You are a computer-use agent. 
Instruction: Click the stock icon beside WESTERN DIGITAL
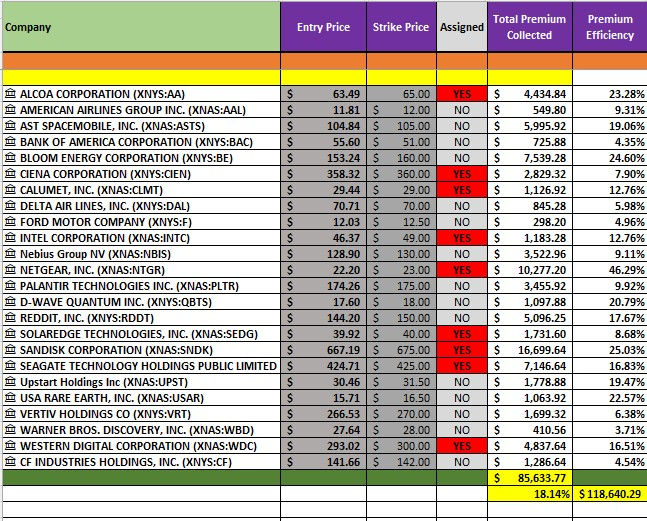tap(10, 446)
